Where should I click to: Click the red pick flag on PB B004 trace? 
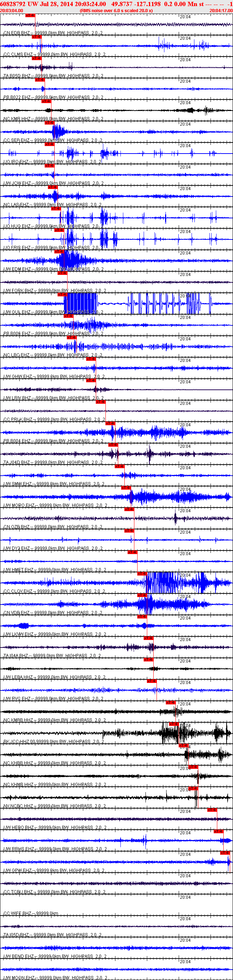coord(110,424)
